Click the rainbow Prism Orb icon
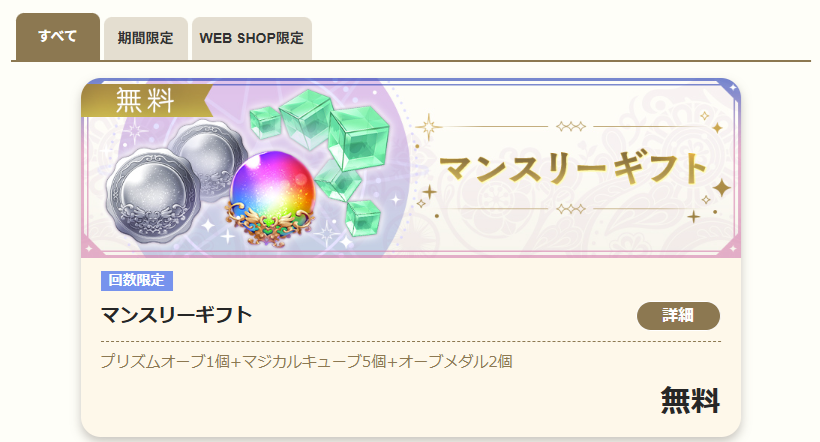Screen dimensions: 820x442 pyautogui.click(x=271, y=198)
